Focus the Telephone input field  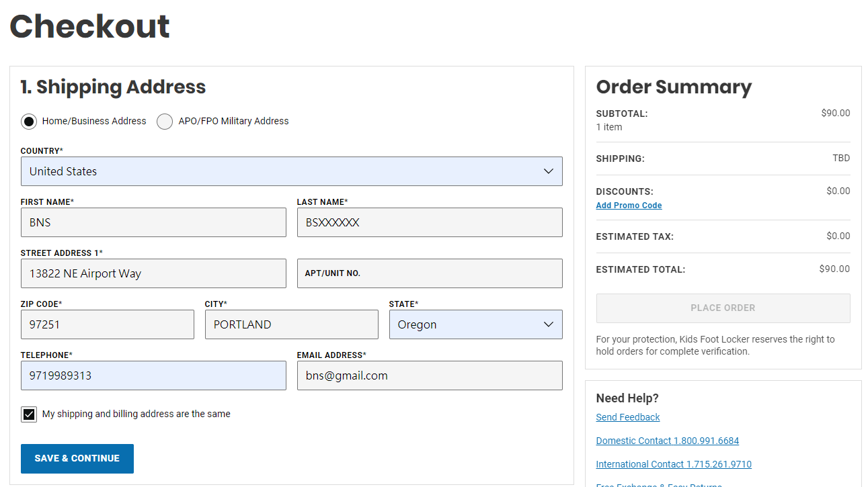[x=153, y=375]
